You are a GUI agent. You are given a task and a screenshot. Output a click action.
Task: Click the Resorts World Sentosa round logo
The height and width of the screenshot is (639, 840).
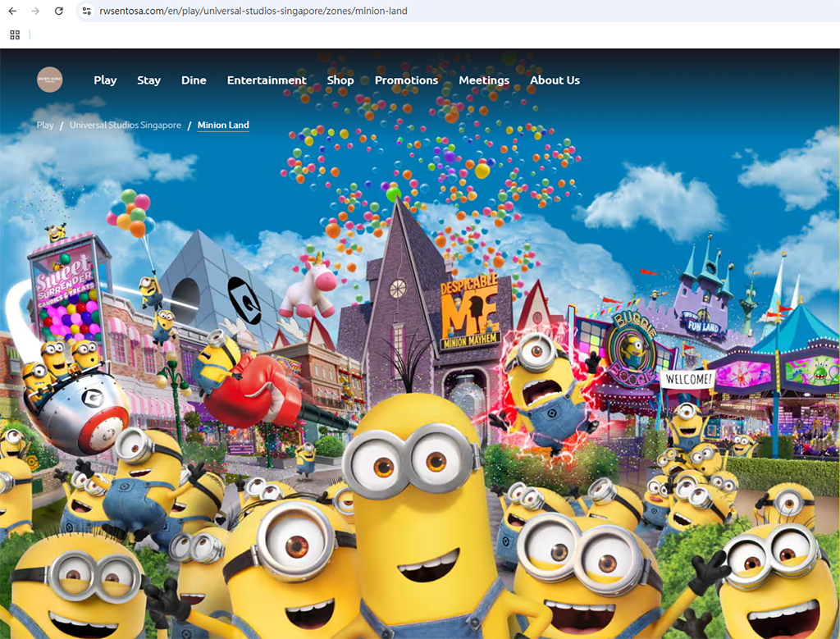coord(50,80)
